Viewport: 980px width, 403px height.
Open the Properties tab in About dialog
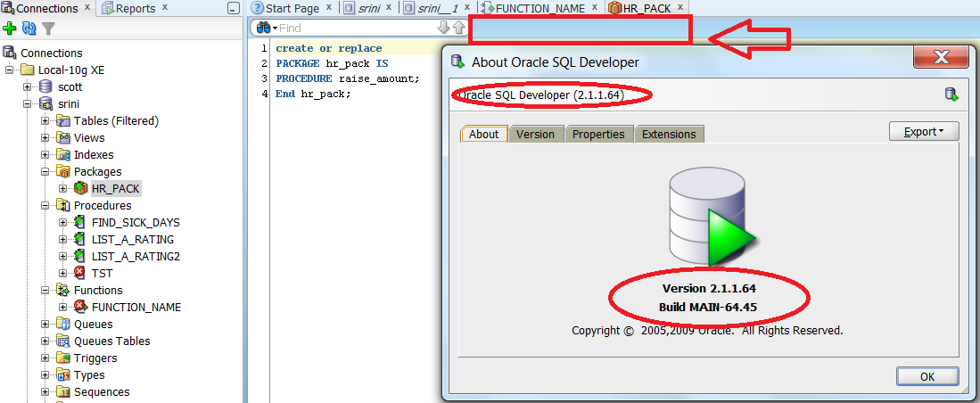tap(598, 134)
